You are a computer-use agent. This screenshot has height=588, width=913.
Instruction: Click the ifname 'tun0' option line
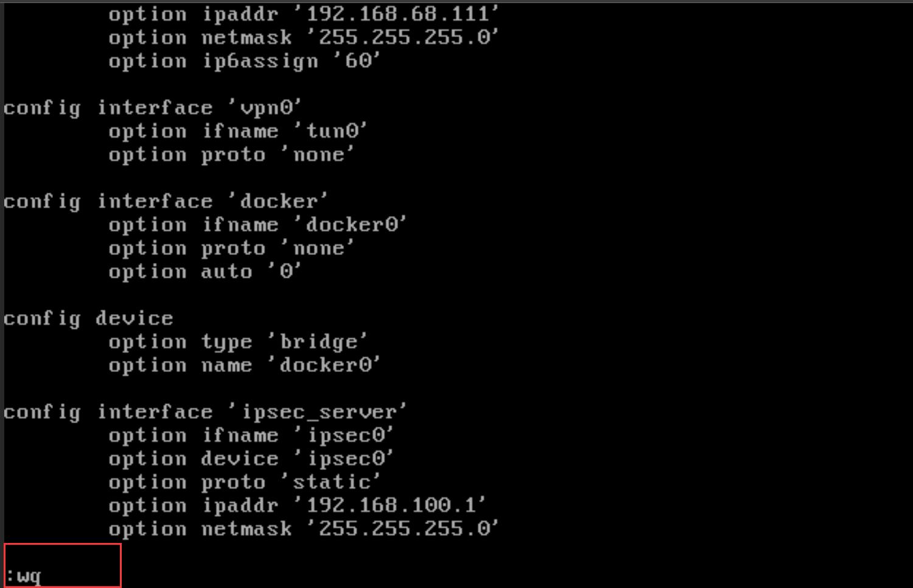[237, 131]
